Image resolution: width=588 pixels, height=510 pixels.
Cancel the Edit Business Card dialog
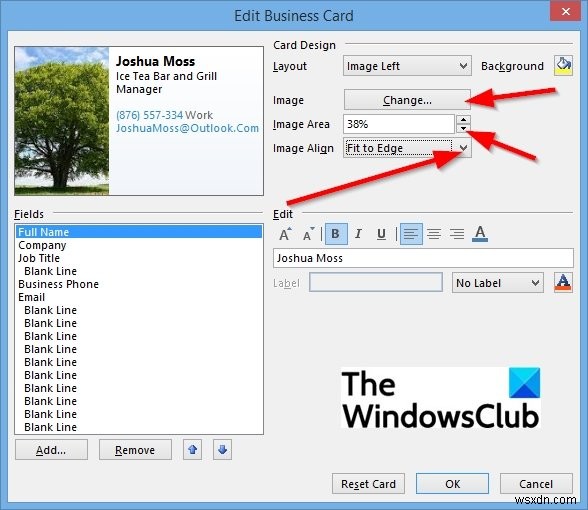pos(536,484)
